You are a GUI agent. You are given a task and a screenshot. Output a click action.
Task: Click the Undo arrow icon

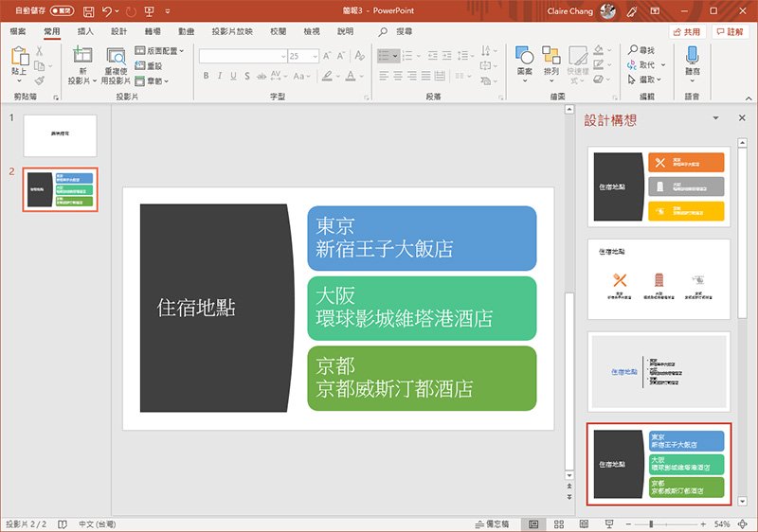click(106, 12)
